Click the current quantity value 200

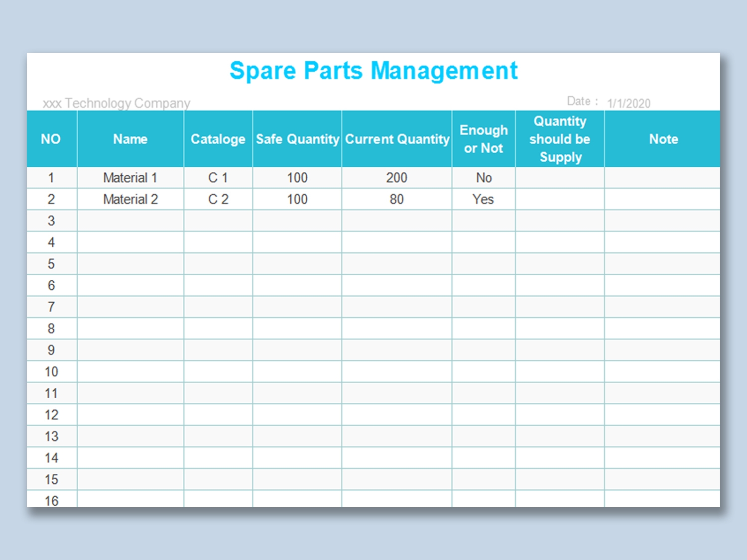[396, 177]
